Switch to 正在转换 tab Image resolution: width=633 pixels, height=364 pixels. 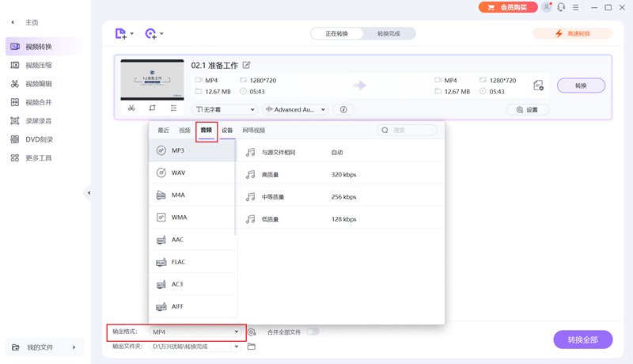(337, 33)
